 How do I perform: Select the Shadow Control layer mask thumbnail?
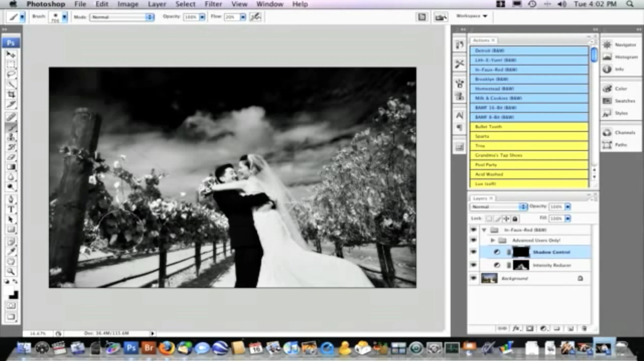(x=521, y=252)
